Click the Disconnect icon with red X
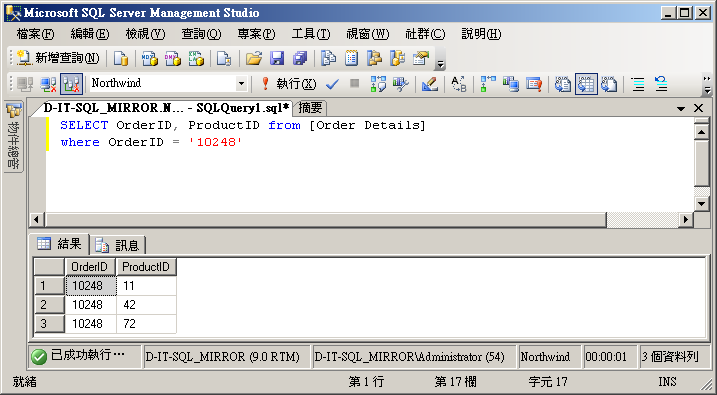Screen dimensions: 717x395 pos(48,84)
